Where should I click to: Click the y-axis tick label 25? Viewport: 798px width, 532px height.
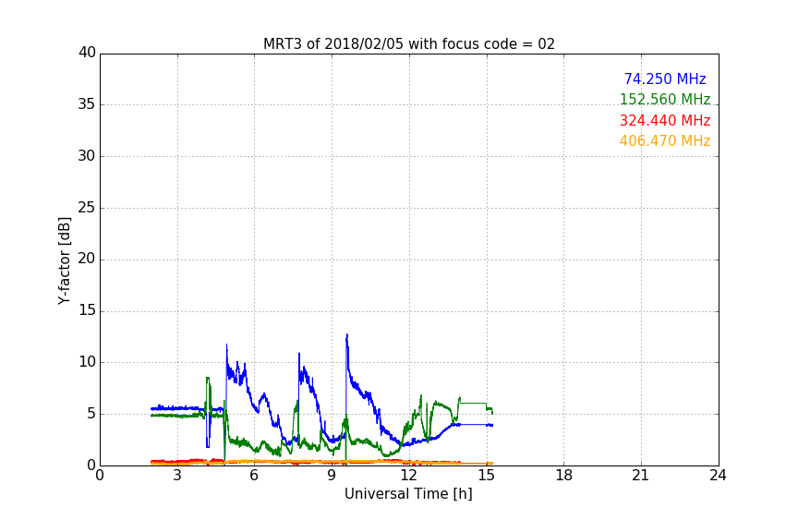pos(87,207)
